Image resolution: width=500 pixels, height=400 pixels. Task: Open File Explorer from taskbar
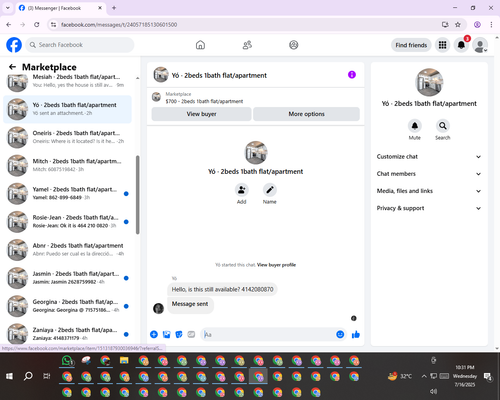tap(124, 361)
